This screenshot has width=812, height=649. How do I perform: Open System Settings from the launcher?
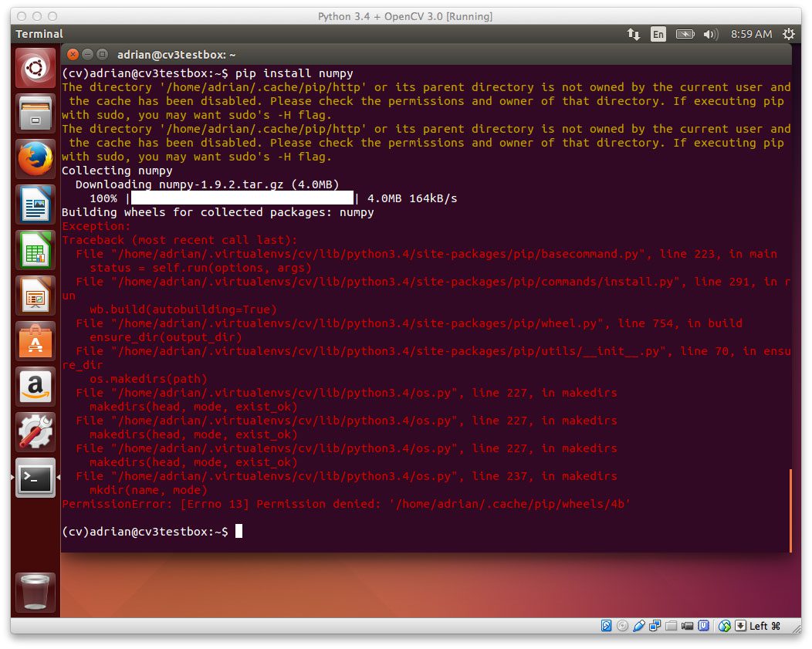(34, 431)
